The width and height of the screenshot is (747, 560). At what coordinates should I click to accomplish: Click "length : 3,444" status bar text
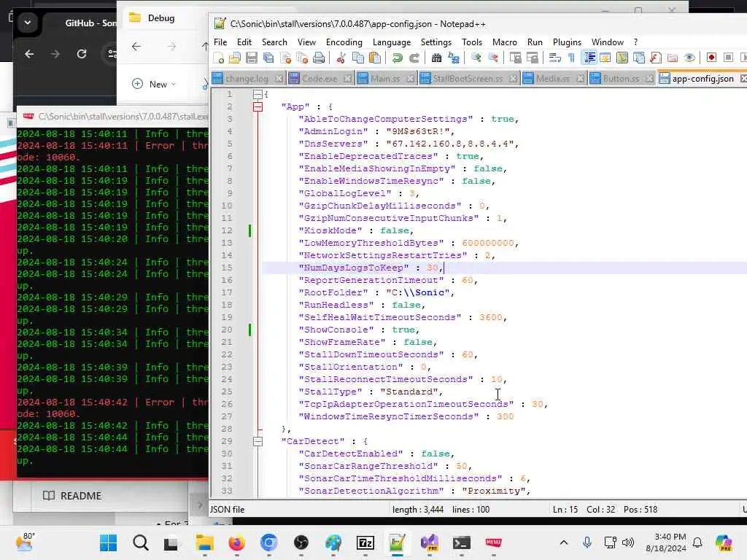418,510
